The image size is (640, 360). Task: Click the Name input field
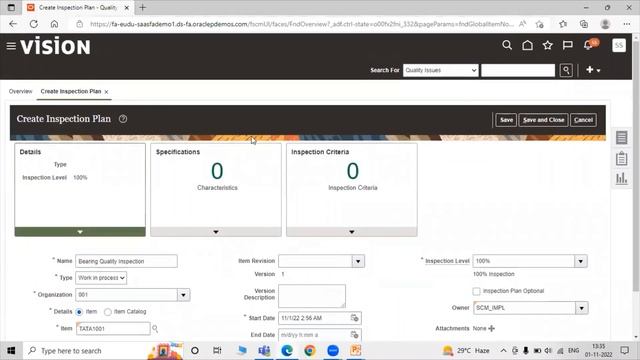[126, 261]
